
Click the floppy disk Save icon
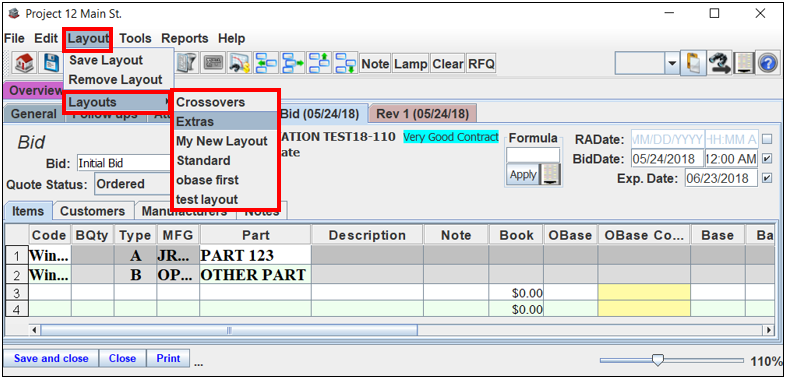click(x=51, y=64)
